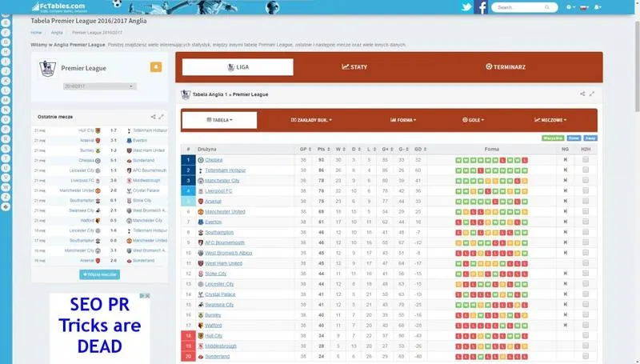Click the FcTables.com logo
The width and height of the screenshot is (640, 364).
59,7
